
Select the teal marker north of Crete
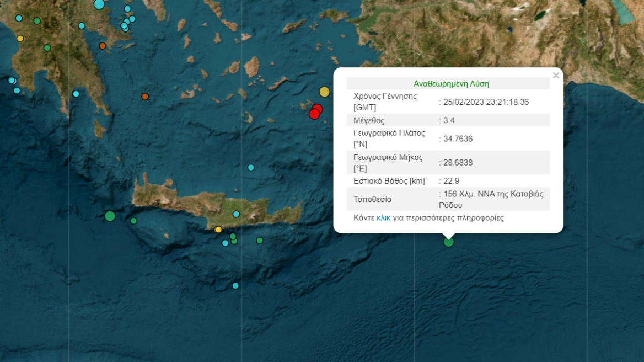click(x=251, y=167)
